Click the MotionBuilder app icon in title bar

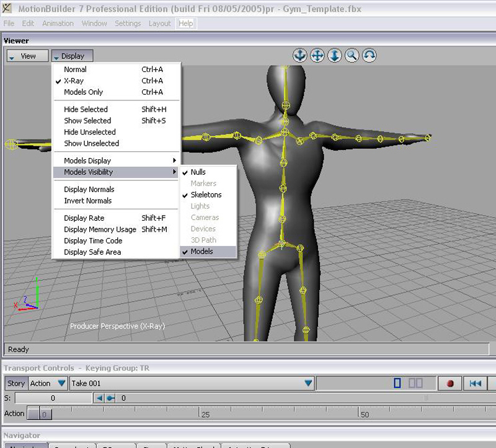point(8,9)
